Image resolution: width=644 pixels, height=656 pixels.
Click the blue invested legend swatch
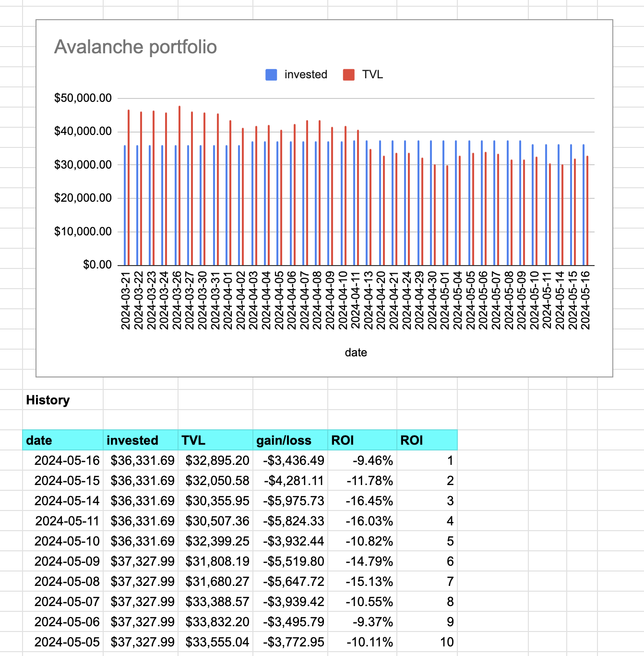(271, 74)
